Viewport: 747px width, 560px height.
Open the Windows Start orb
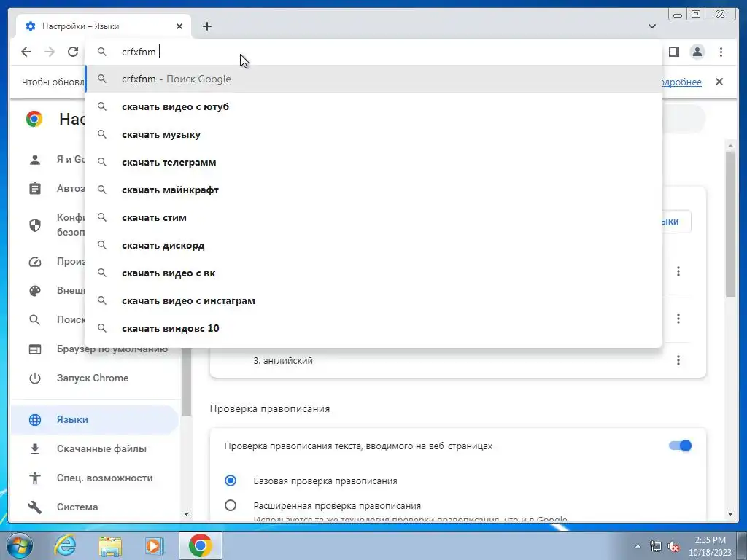(x=20, y=545)
